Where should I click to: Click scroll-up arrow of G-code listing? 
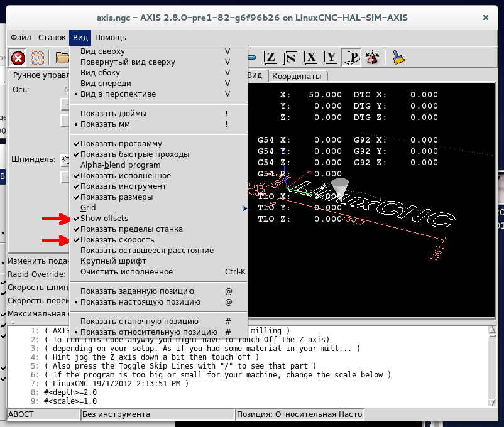[x=492, y=331]
